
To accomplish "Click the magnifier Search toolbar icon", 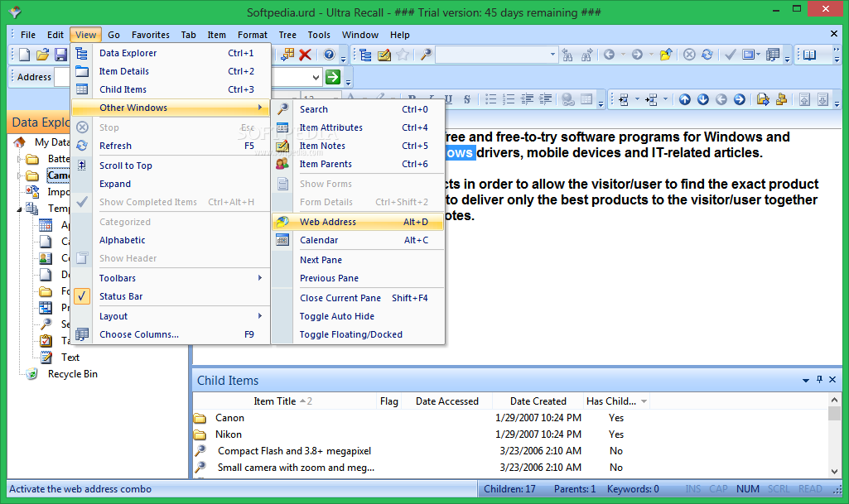I will [426, 55].
